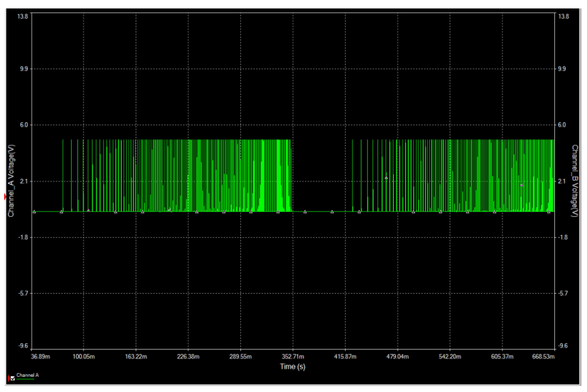The image size is (587, 392).
Task: Select the Channel_A Voltage(V) axis title
Action: pyautogui.click(x=11, y=180)
